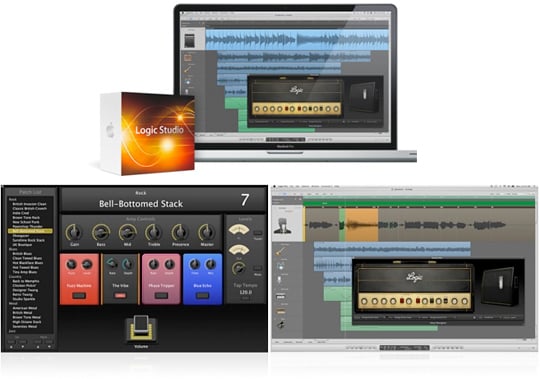
Task: Select the drum kit track icon
Action: coord(281,266)
